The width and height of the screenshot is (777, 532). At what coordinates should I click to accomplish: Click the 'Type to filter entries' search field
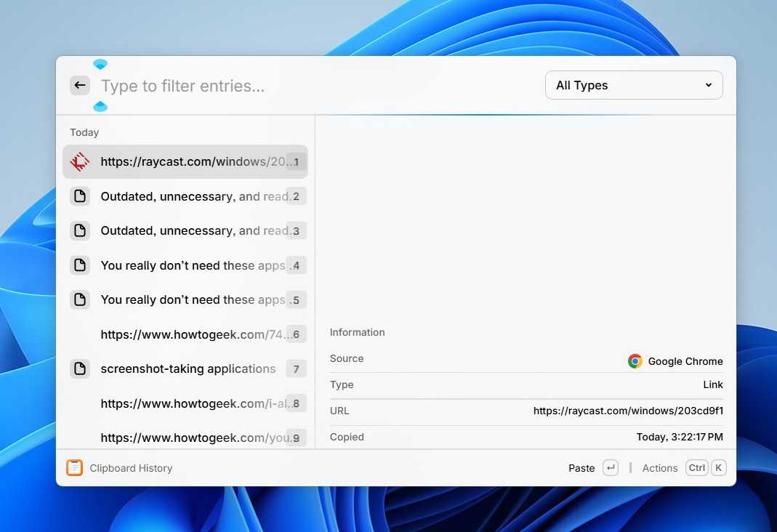[x=182, y=85]
